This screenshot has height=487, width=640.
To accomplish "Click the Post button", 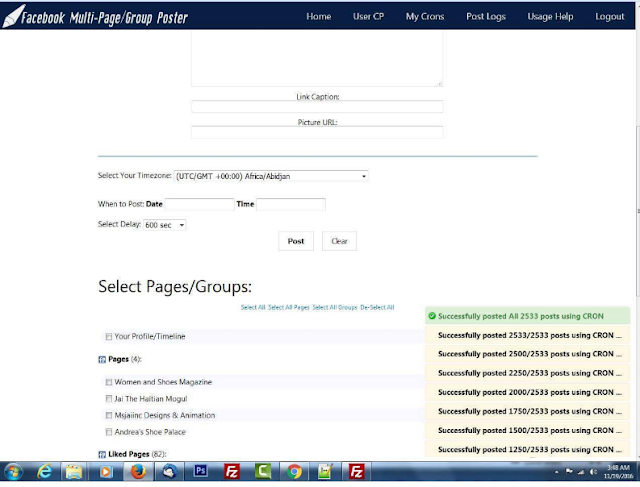I will [296, 241].
